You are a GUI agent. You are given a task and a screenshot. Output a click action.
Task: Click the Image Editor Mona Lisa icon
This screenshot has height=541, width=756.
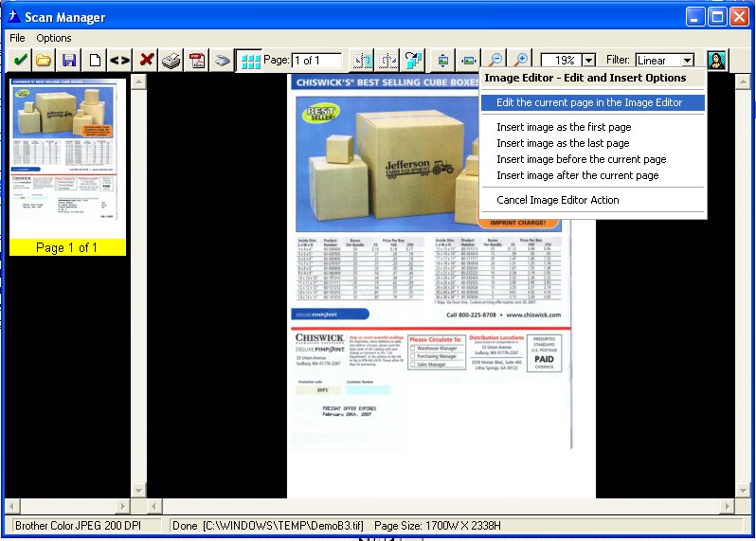click(717, 61)
